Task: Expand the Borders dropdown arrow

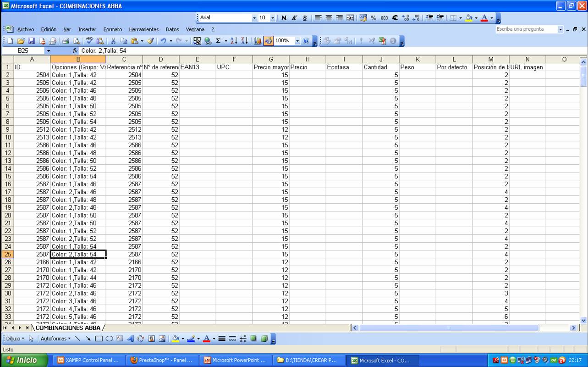Action: (x=460, y=18)
